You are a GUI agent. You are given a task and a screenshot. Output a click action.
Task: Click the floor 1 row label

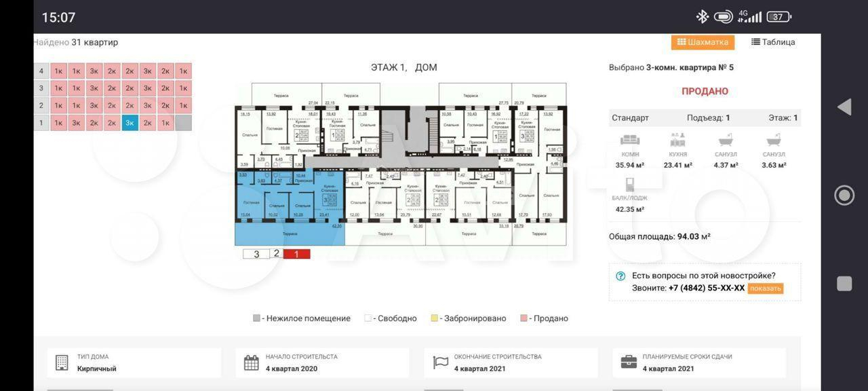(x=41, y=123)
